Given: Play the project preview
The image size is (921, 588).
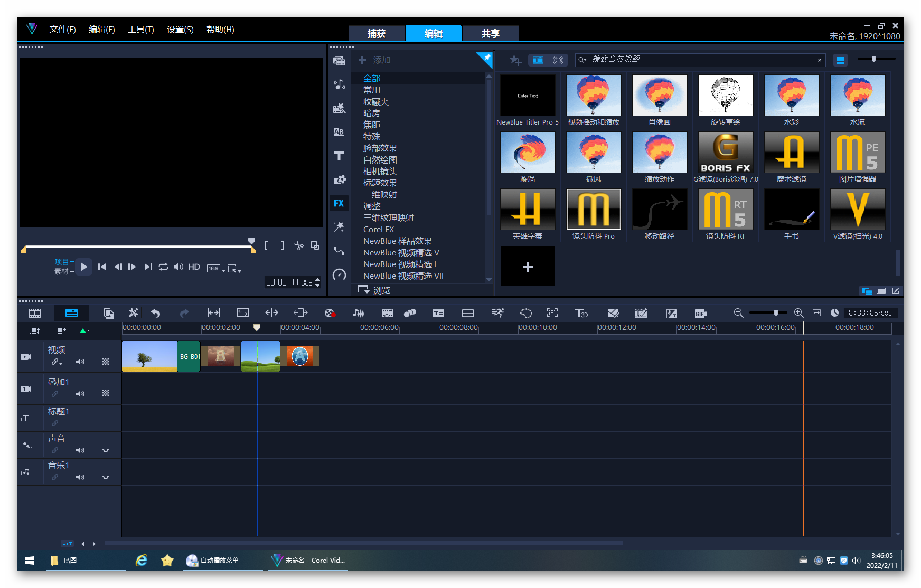Looking at the screenshot, I should click(83, 267).
